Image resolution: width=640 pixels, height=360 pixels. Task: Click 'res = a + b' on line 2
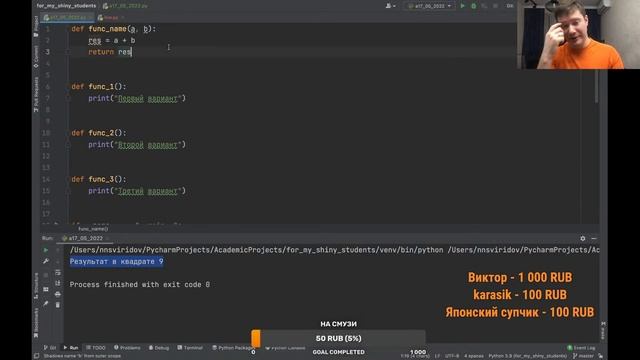point(111,40)
